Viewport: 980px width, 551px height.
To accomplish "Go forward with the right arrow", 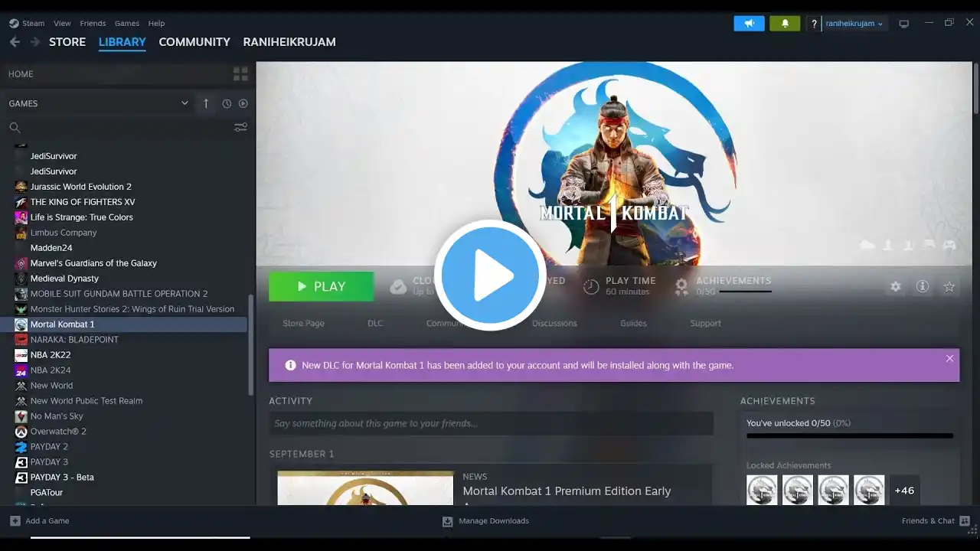I will coord(34,42).
